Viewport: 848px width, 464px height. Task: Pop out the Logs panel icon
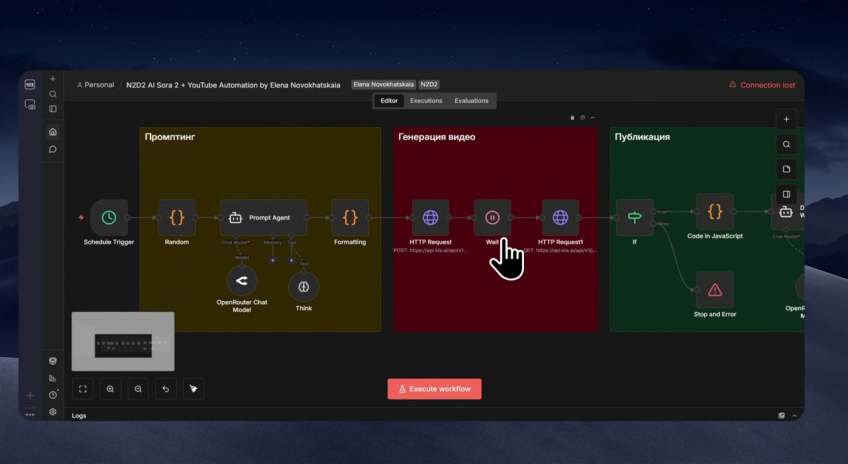coord(781,415)
